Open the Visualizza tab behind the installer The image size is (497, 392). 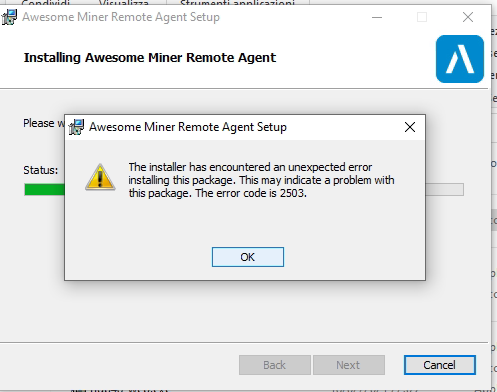click(x=124, y=3)
